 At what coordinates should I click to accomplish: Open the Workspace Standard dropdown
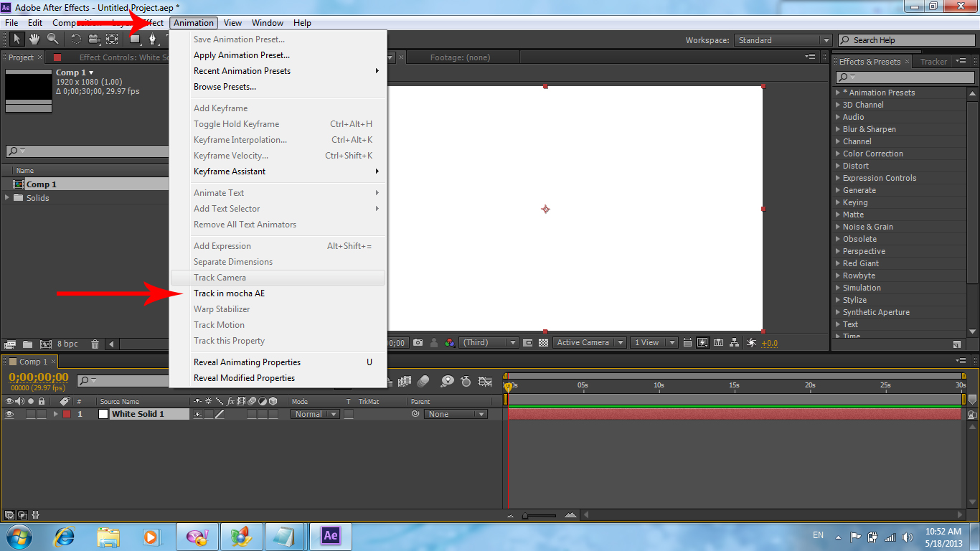coord(783,40)
